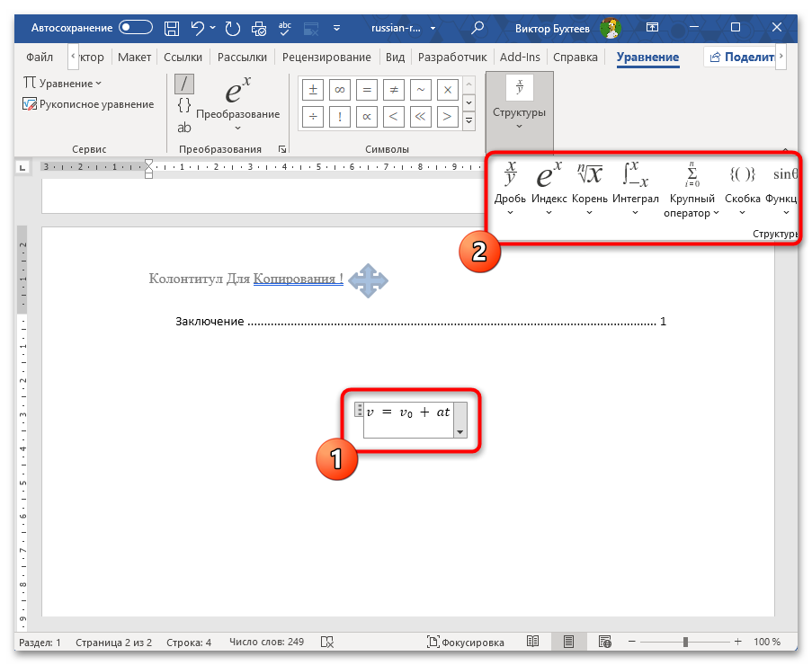Toggle the professional format slash button
Viewport: 812px width, 665px height.
click(x=183, y=84)
